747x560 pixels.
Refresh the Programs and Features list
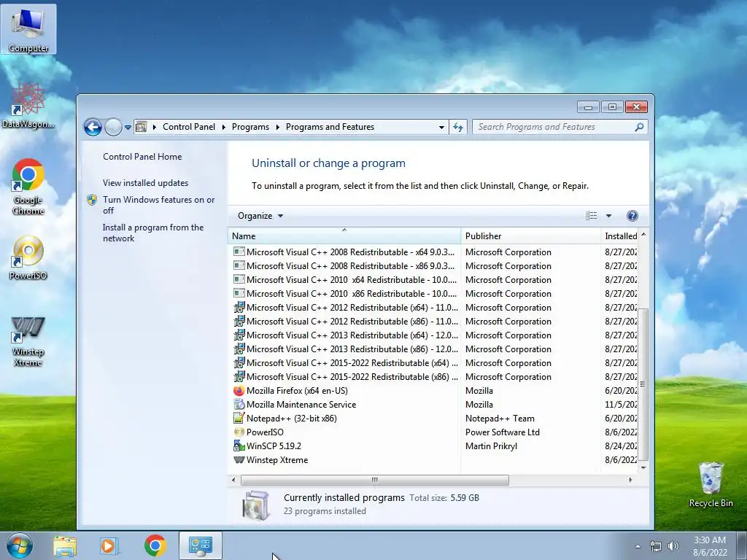coord(458,127)
